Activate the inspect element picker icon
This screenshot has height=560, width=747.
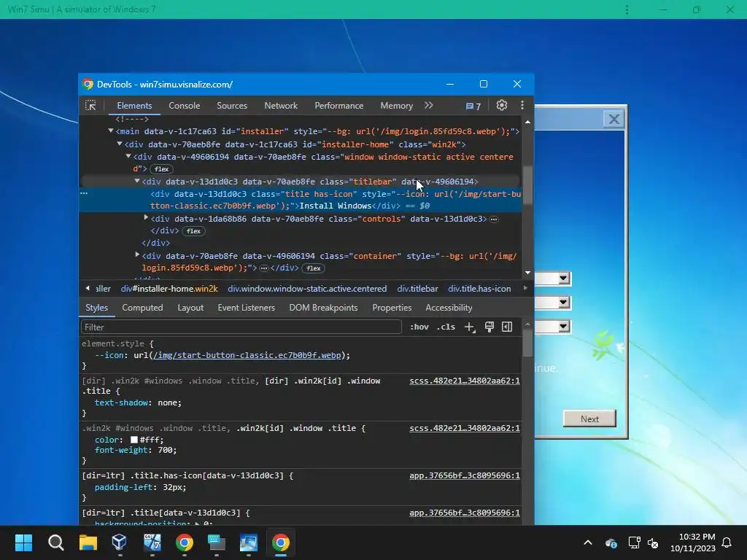(x=90, y=106)
